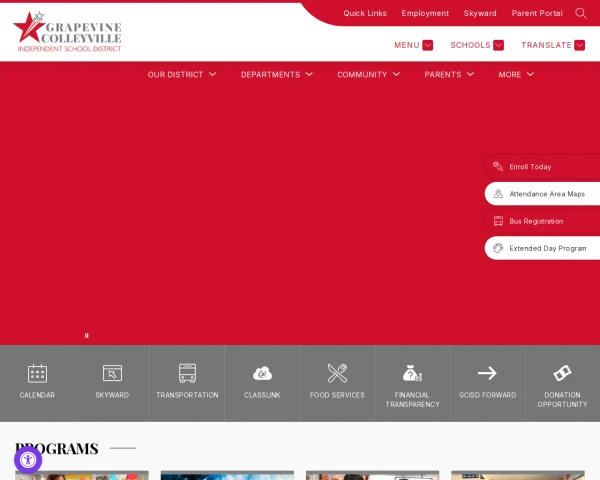Click the DONATION OPPORTUNITY tile label

point(562,399)
